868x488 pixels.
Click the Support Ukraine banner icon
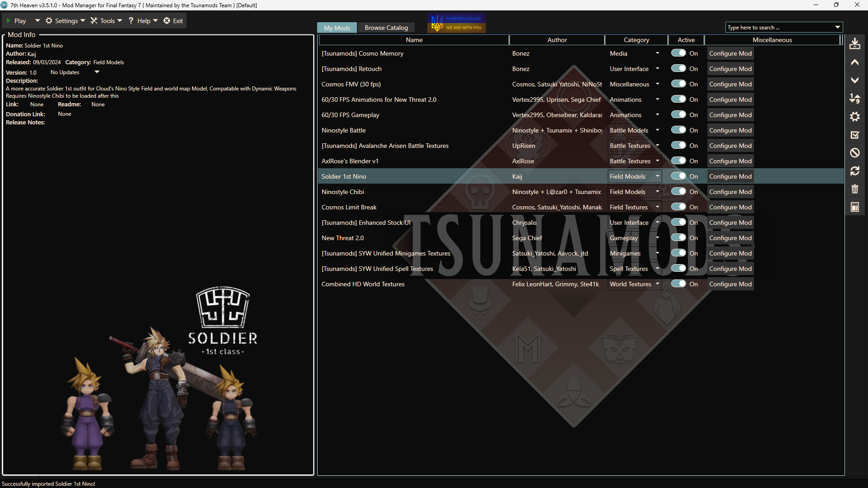(x=456, y=23)
